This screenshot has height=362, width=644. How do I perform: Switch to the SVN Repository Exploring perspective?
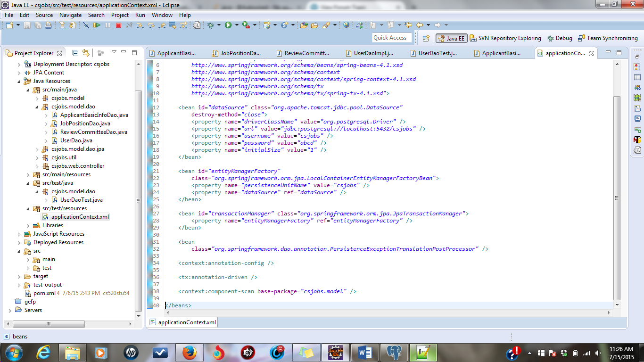click(505, 38)
